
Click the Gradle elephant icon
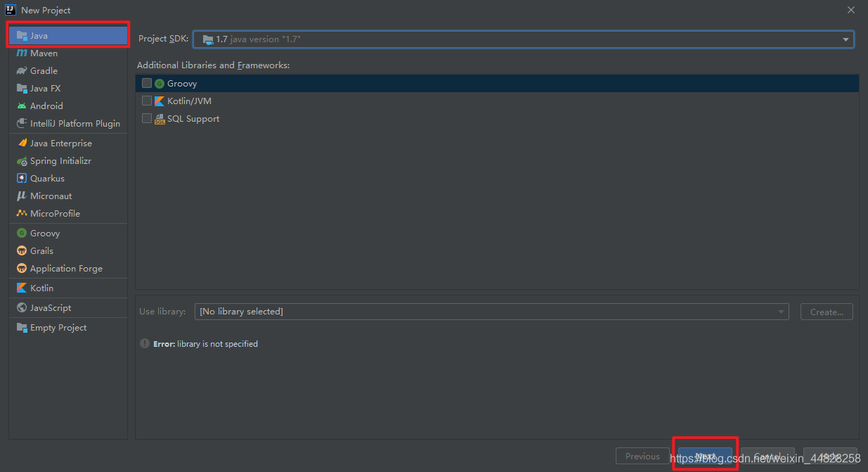[x=22, y=71]
